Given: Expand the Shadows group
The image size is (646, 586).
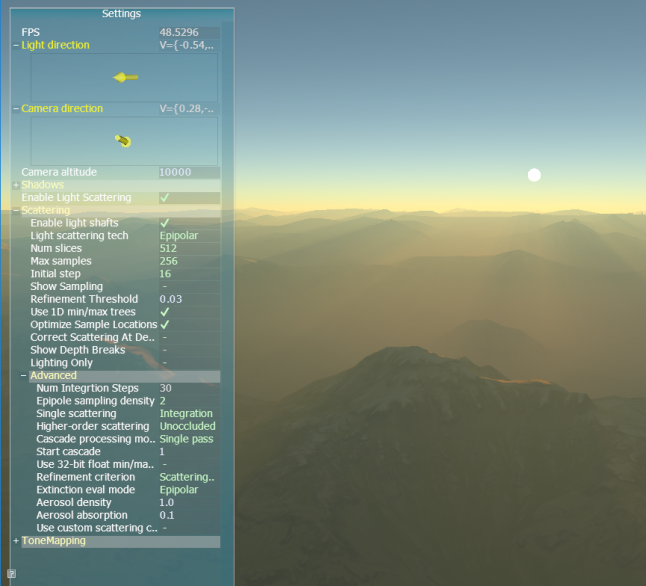Looking at the screenshot, I should click(16, 185).
